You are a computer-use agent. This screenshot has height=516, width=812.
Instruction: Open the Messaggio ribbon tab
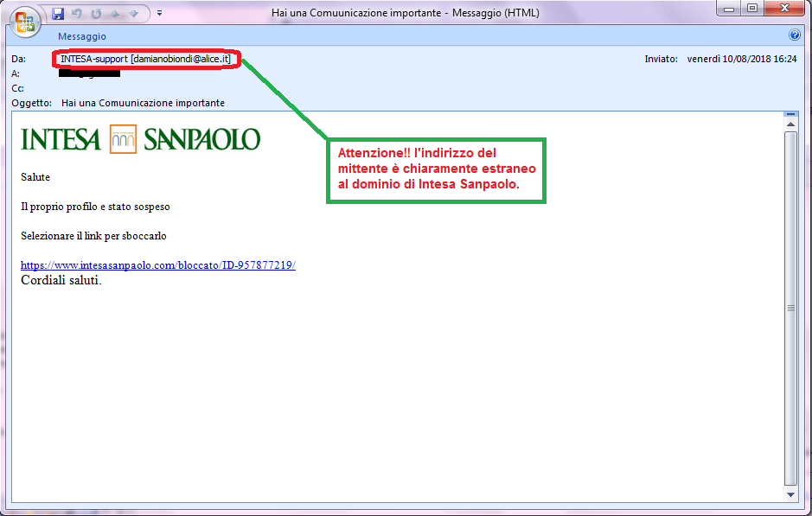(x=82, y=36)
